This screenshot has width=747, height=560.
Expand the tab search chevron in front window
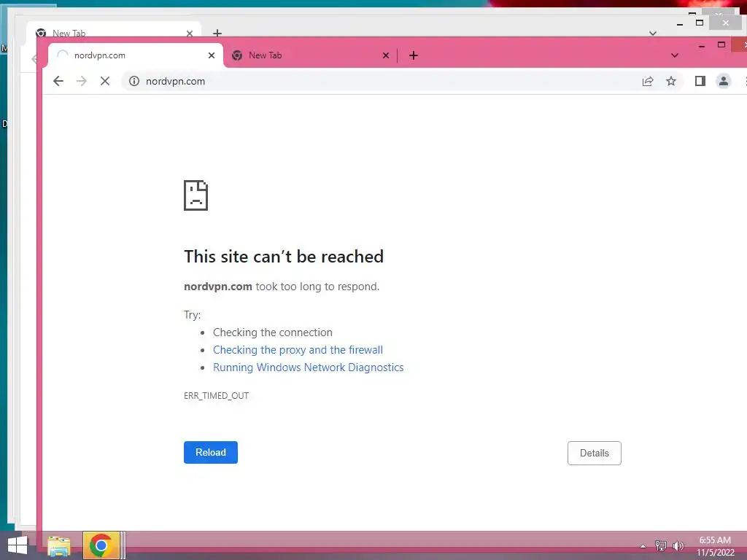[675, 55]
